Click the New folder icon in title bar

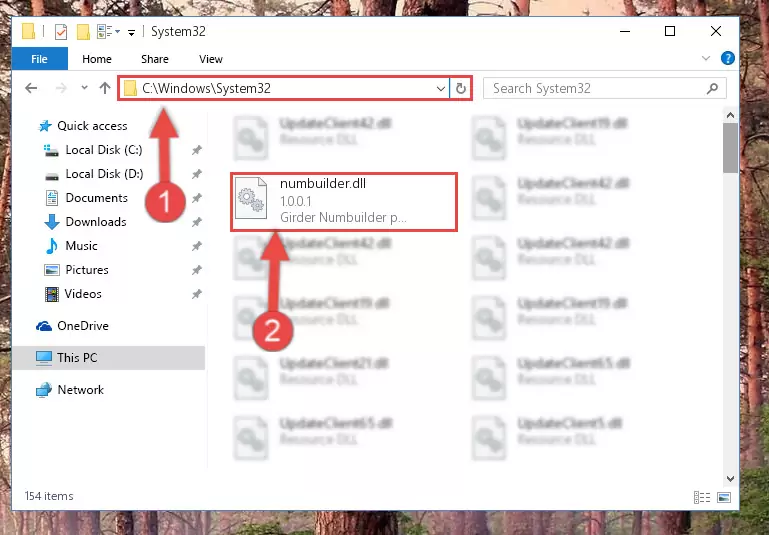coord(83,32)
